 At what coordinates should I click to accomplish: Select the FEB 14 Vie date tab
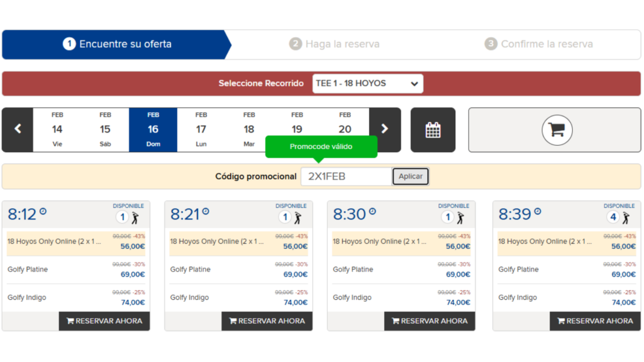[57, 129]
